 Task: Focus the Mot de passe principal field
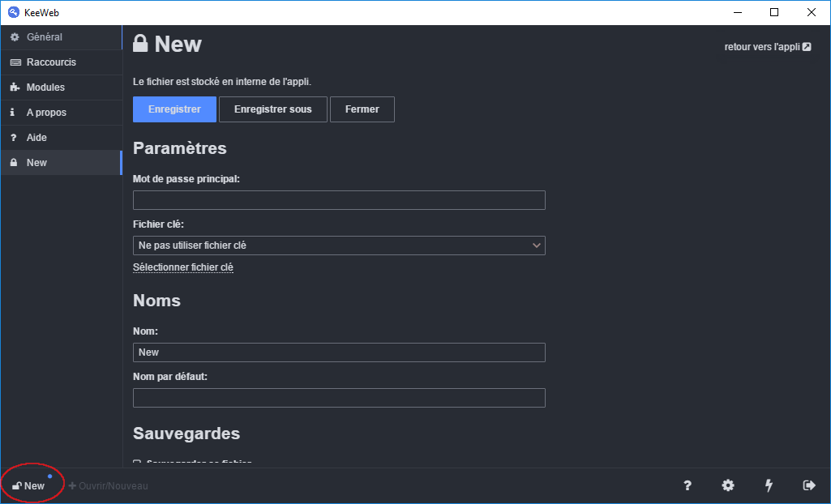tap(339, 200)
